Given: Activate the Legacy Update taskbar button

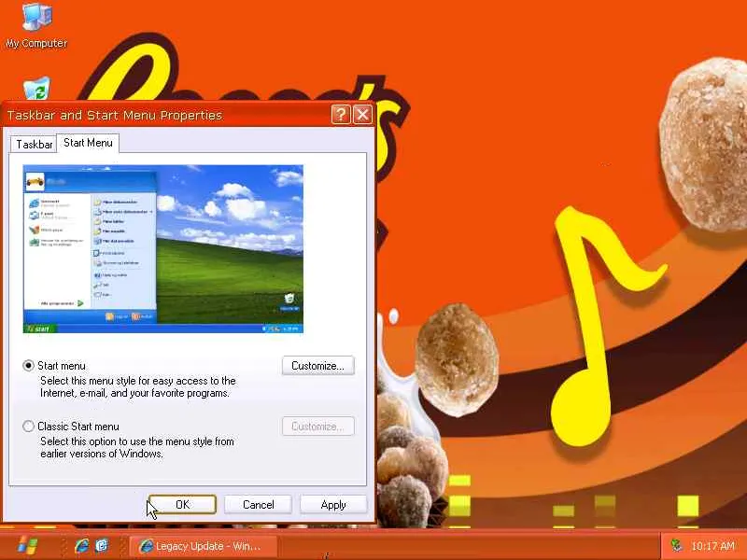Looking at the screenshot, I should click(203, 546).
